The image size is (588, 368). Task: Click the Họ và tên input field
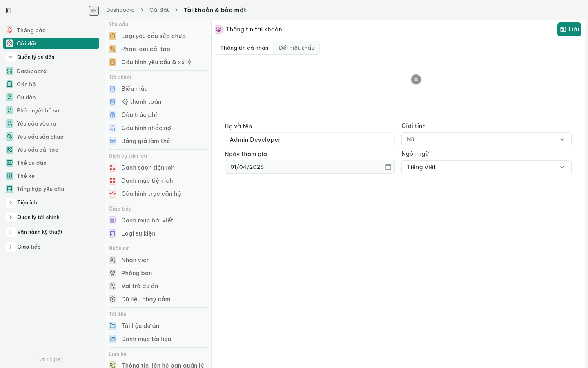click(x=310, y=139)
